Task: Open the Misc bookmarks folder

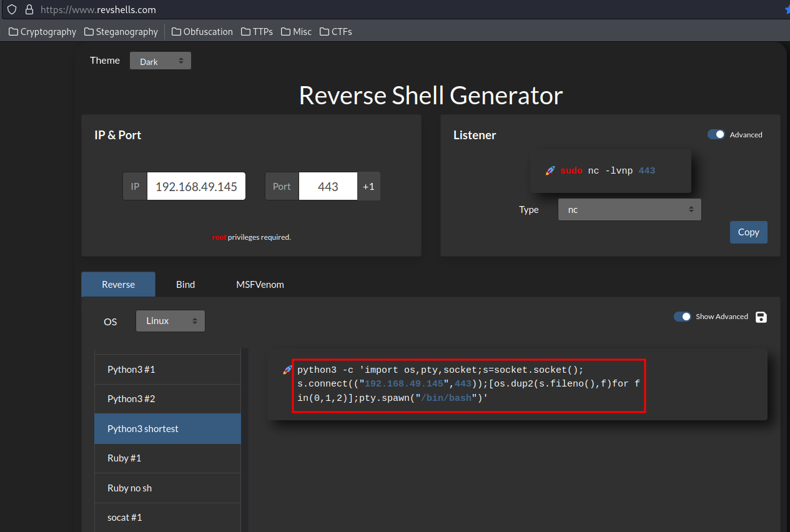Action: [x=296, y=31]
